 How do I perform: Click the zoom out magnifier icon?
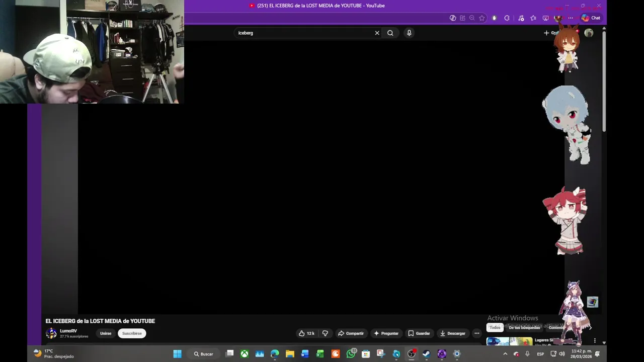[x=472, y=18]
